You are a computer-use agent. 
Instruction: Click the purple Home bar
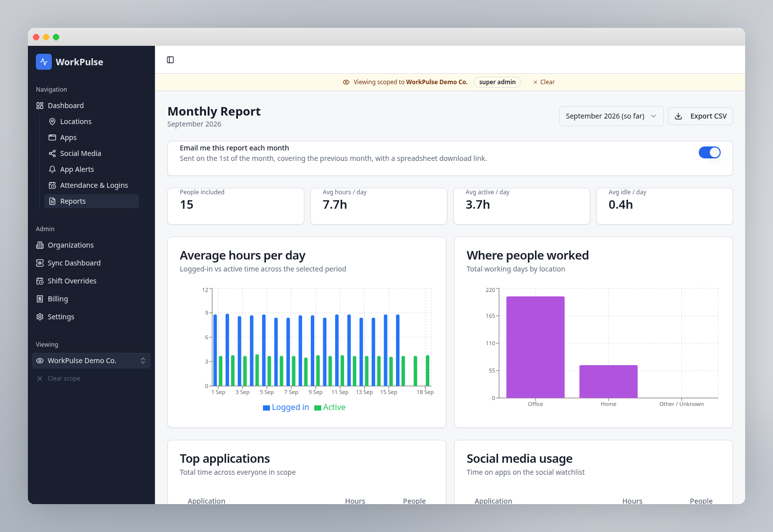point(609,382)
